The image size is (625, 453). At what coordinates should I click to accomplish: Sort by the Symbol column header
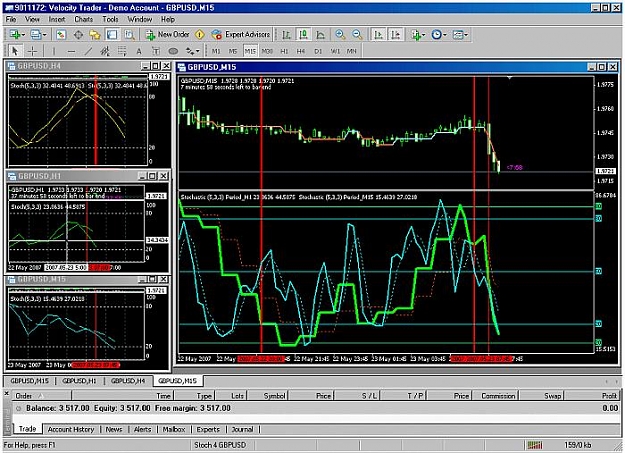(x=269, y=396)
